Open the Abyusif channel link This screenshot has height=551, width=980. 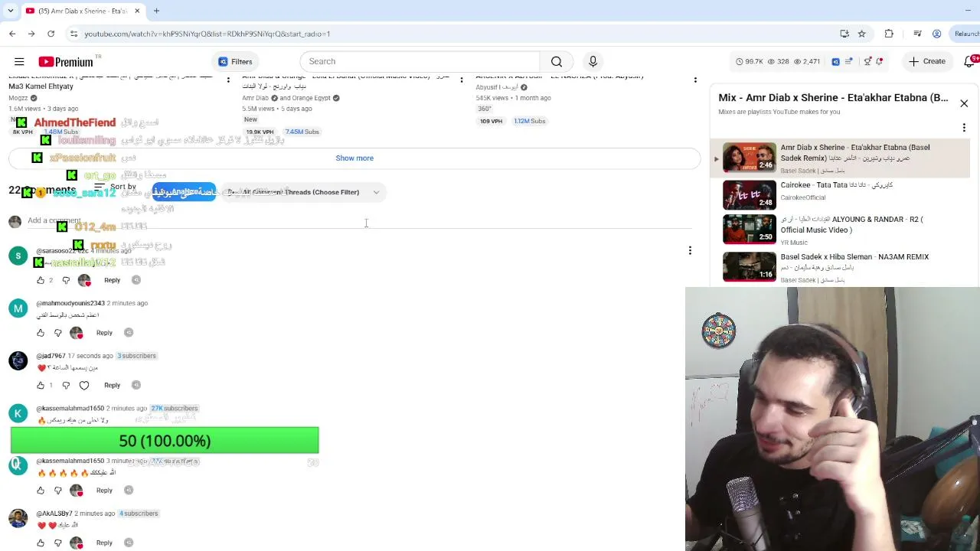(x=497, y=87)
